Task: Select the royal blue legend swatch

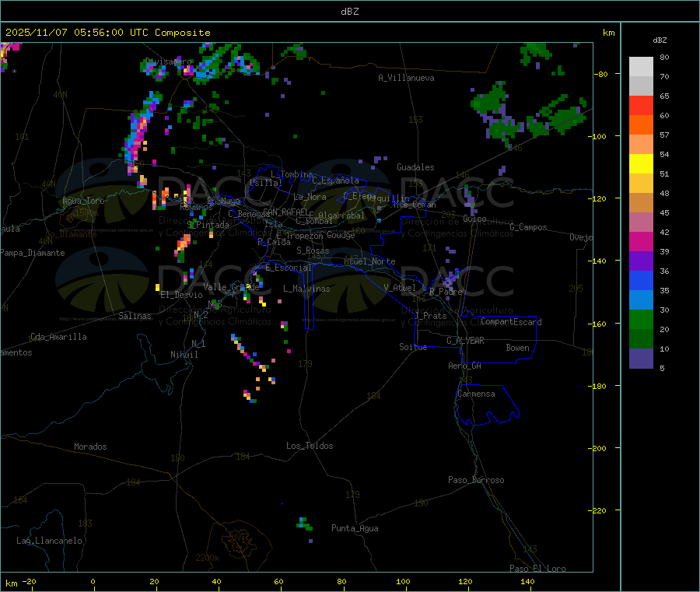Action: pos(641,280)
